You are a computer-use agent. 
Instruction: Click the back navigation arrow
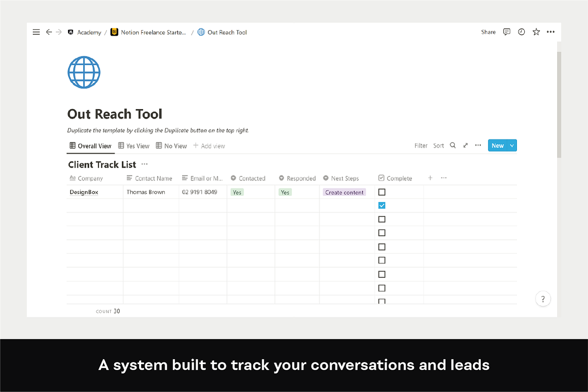(49, 32)
